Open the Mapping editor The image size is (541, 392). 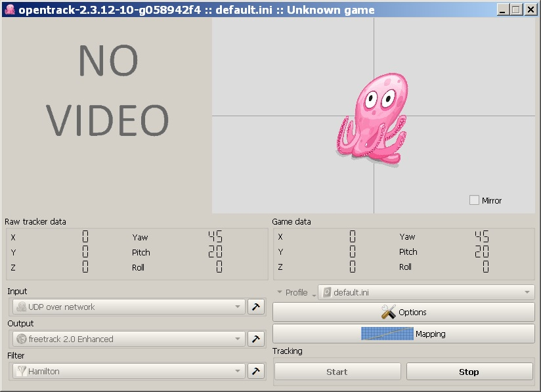(403, 334)
